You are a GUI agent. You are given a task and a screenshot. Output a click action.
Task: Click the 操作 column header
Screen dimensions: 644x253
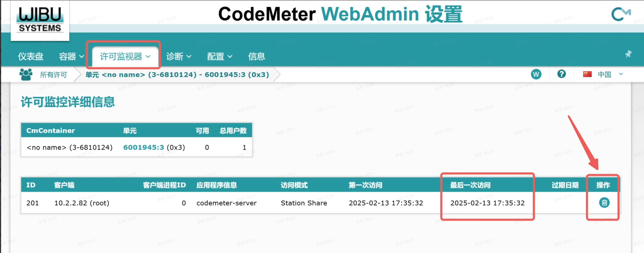pos(603,185)
